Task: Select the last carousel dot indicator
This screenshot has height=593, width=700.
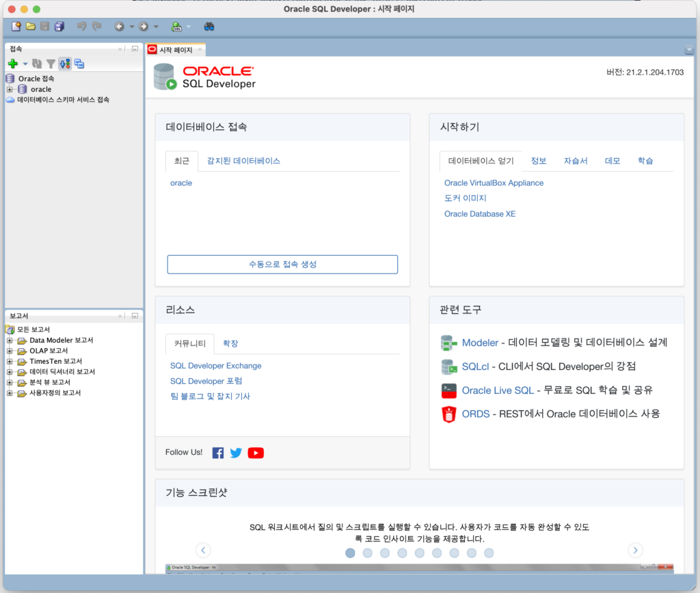Action: (x=489, y=553)
